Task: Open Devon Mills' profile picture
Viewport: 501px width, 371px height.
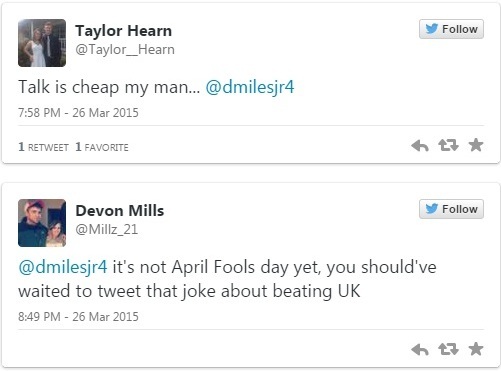Action: coord(42,223)
